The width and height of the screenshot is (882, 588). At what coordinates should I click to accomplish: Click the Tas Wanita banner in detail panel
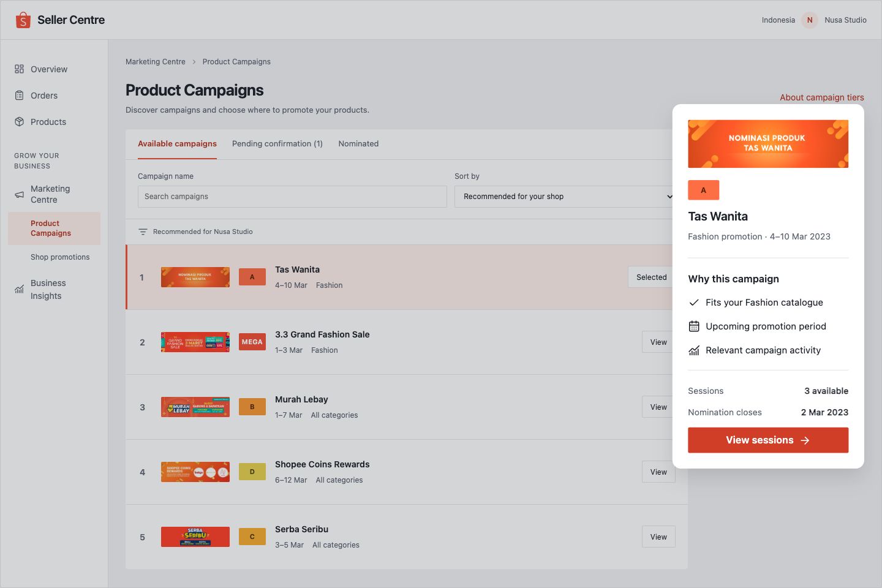point(768,144)
